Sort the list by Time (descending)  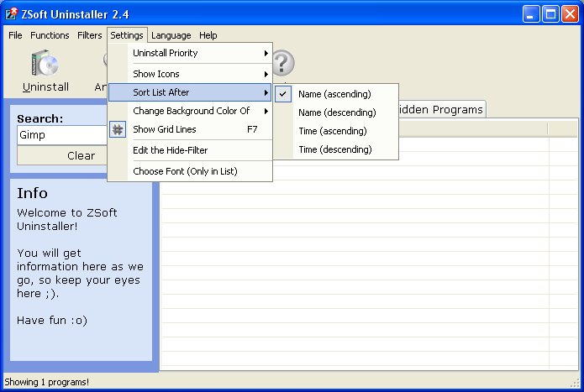pos(337,149)
